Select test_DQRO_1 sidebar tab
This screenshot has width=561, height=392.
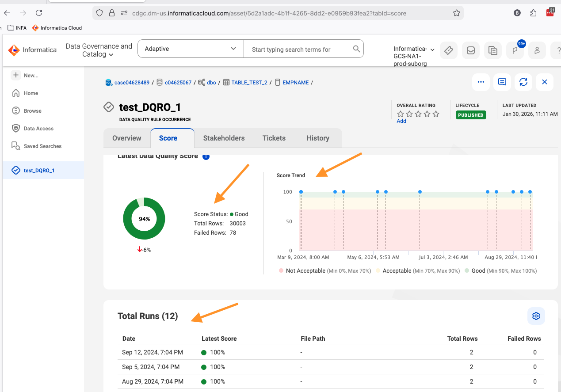[43, 170]
